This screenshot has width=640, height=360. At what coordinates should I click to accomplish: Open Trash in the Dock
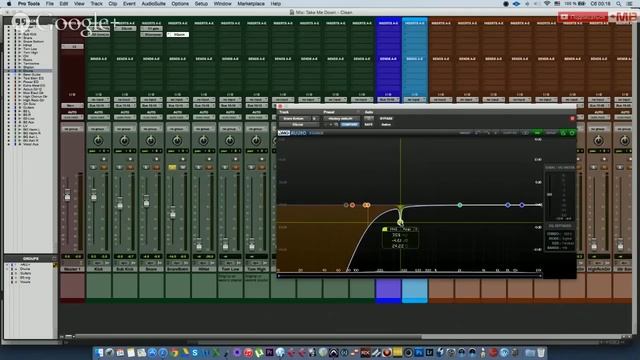pyautogui.click(x=541, y=353)
